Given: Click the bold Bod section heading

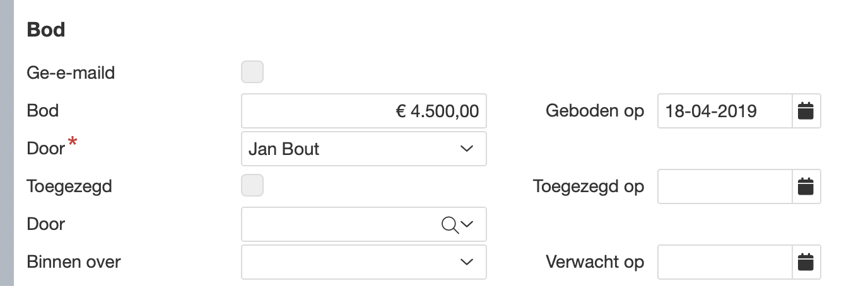Looking at the screenshot, I should 46,30.
